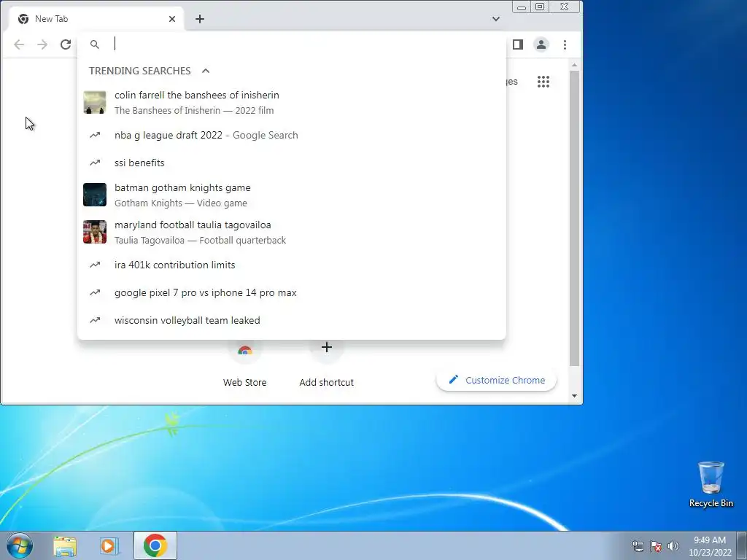This screenshot has height=560, width=747.
Task: Open the Action Center flag tray icon
Action: (656, 546)
